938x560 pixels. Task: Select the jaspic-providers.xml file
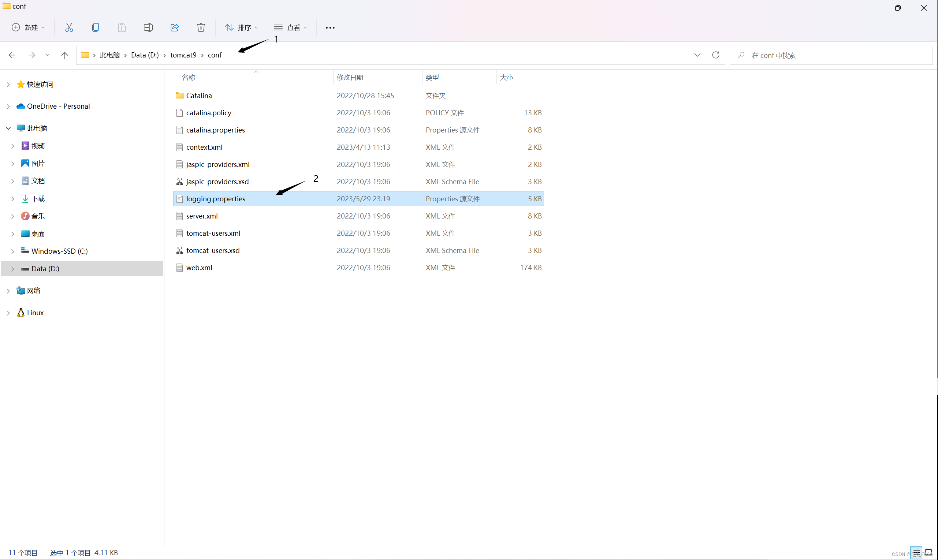[x=358, y=164]
